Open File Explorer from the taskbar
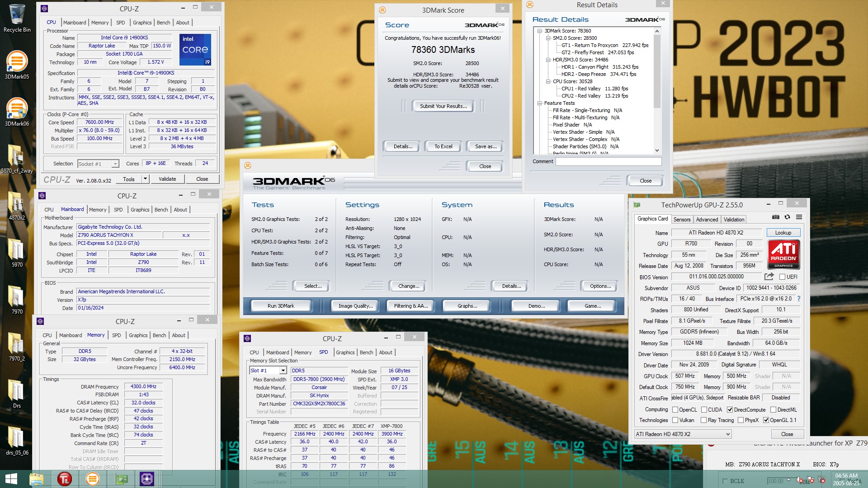Viewport: 868px width, 488px height. [x=37, y=479]
